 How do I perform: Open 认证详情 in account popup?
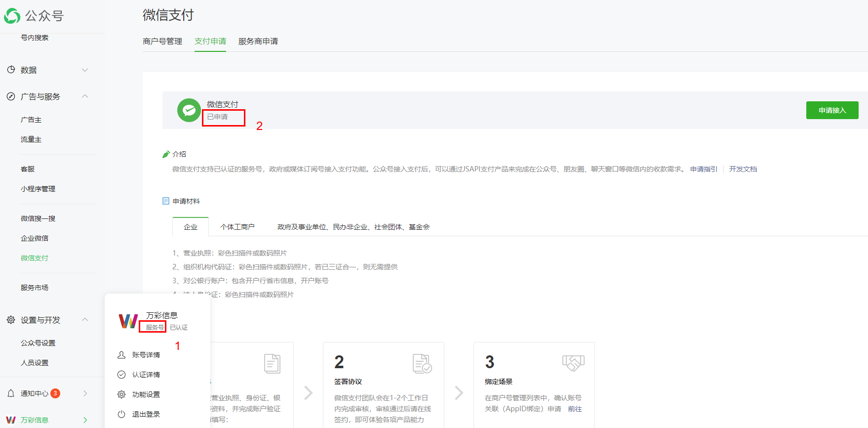pyautogui.click(x=146, y=375)
